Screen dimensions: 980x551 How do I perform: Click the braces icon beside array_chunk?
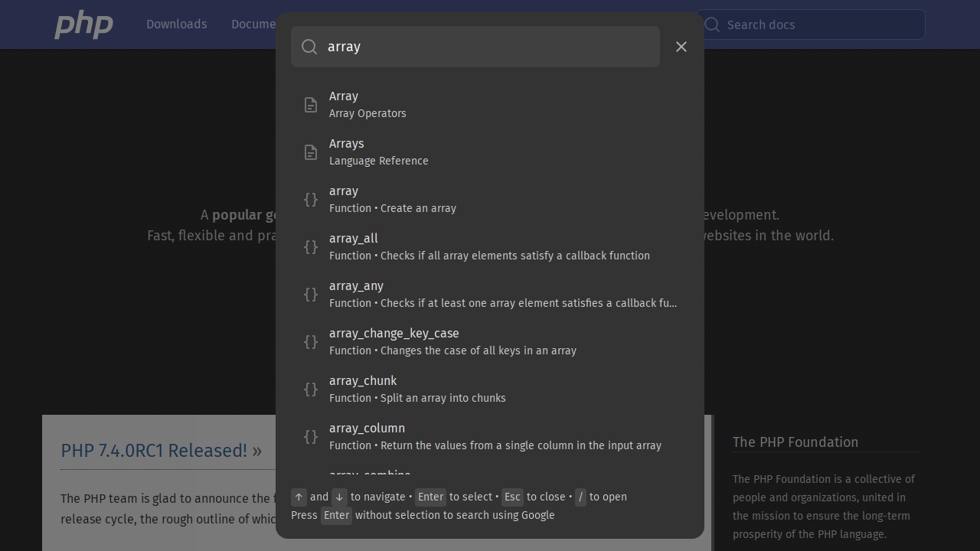(x=311, y=390)
